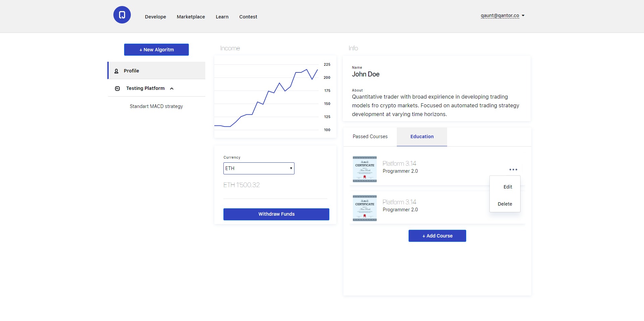
Task: Click the New Algoritm button
Action: [156, 50]
